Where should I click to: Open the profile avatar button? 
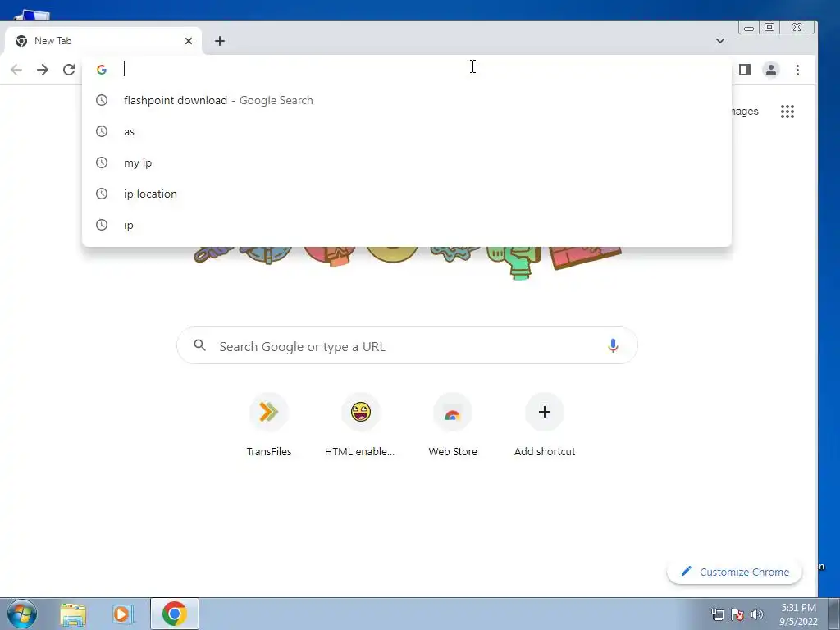click(x=771, y=70)
